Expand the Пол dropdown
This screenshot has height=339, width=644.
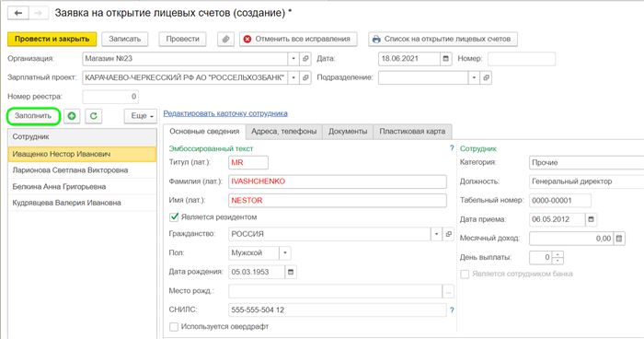click(x=285, y=252)
